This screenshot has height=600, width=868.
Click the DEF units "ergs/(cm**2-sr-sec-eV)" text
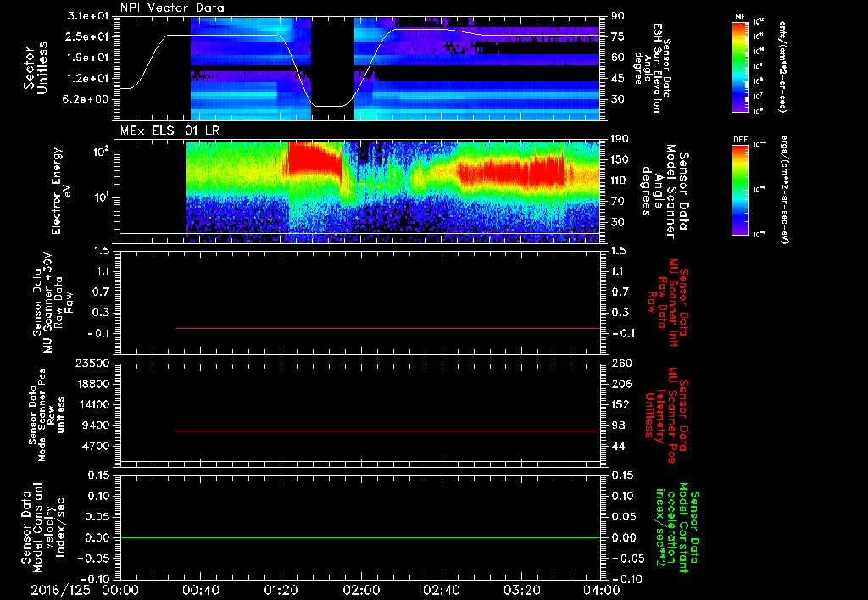[x=783, y=190]
